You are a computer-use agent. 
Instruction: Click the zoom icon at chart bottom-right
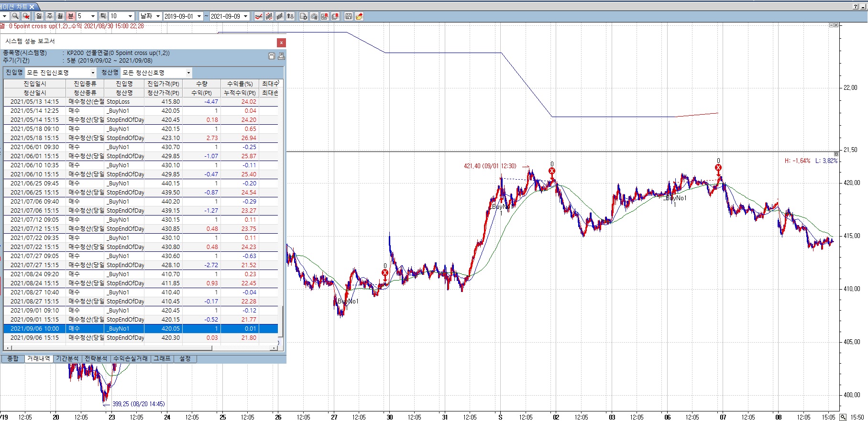[843, 417]
